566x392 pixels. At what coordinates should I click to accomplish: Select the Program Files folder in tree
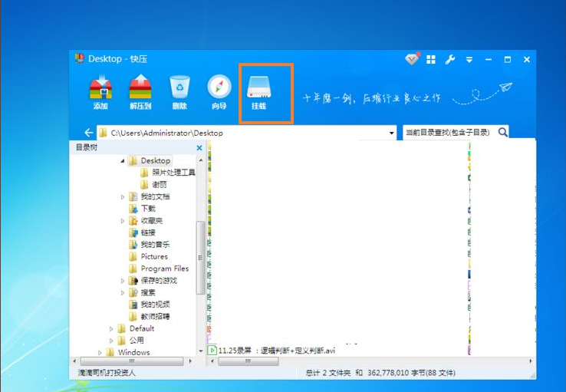(x=164, y=268)
